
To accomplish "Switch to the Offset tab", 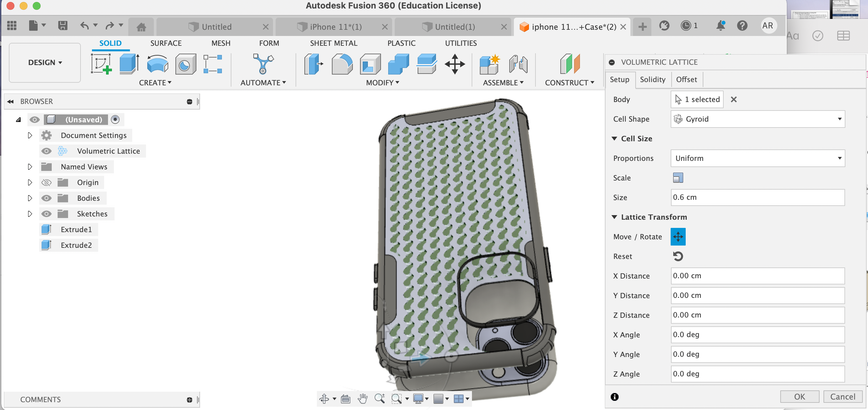I will click(x=686, y=79).
